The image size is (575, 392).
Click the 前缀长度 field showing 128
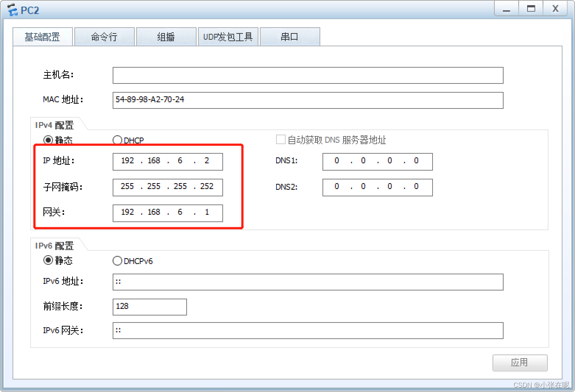(x=150, y=307)
